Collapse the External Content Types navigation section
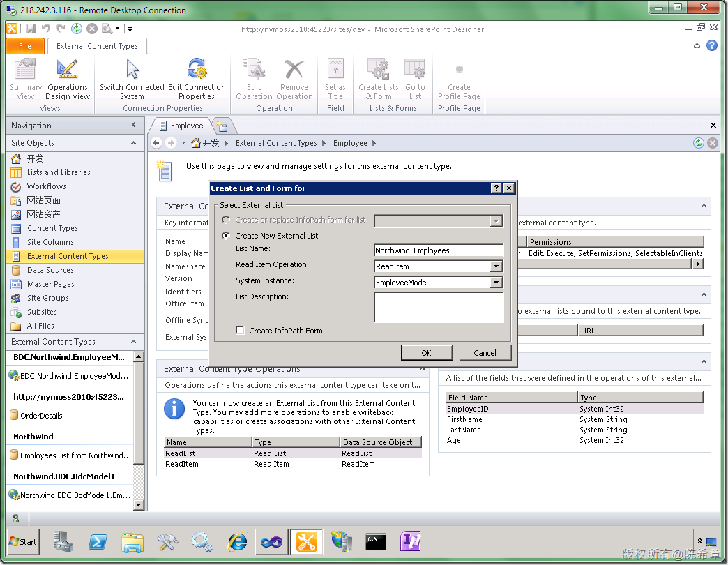The width and height of the screenshot is (728, 565). click(134, 342)
